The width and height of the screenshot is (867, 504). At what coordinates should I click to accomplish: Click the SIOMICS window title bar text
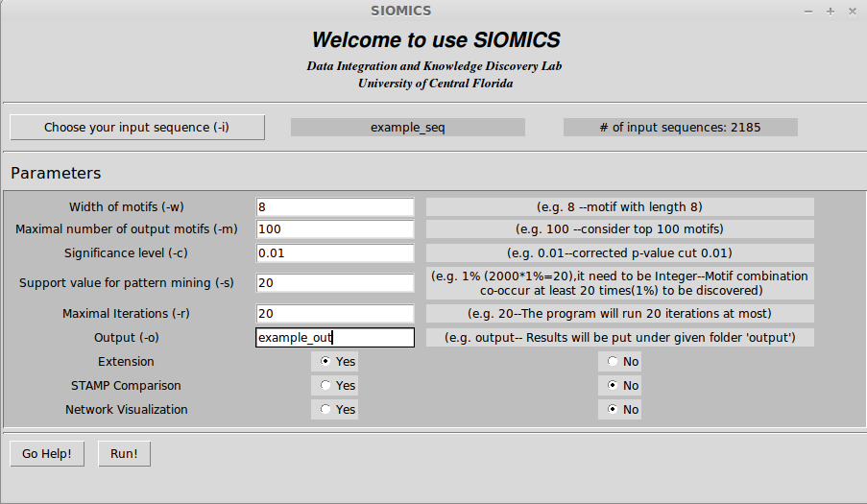pyautogui.click(x=401, y=12)
